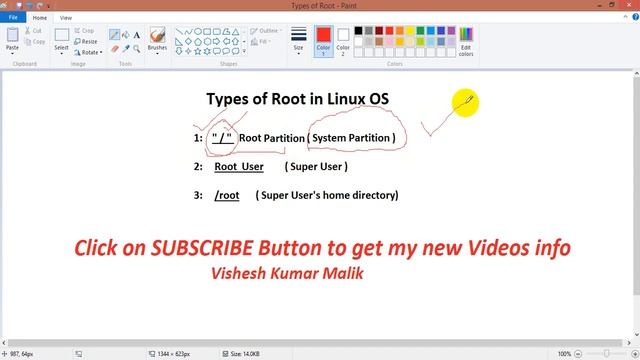Open Paint Help question mark icon
Viewport: 640px width, 360px height.
pyautogui.click(x=636, y=17)
